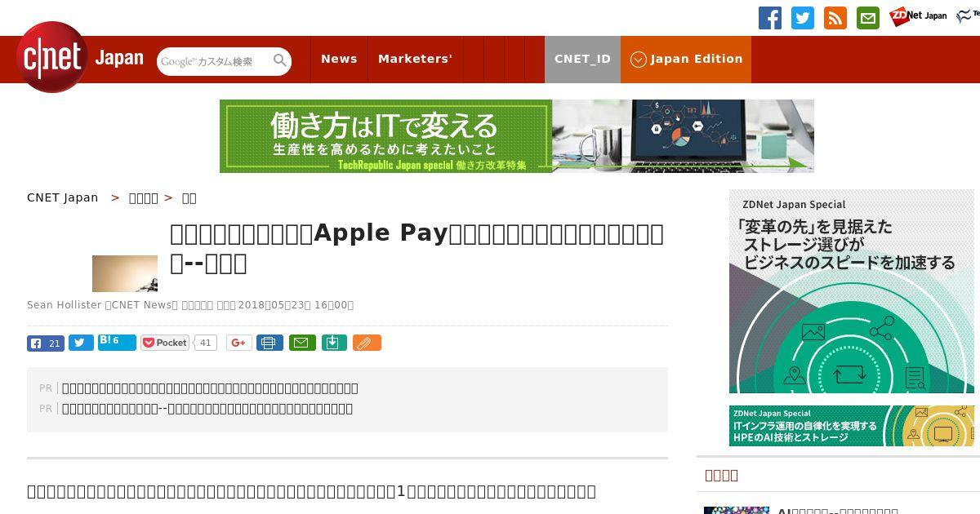Open the CNET Japan breadcrumb link
980x514 pixels.
[62, 197]
